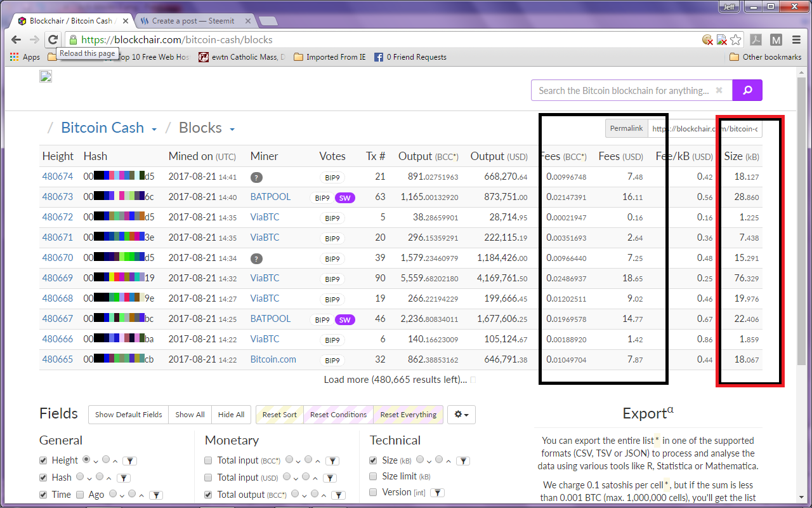Image resolution: width=812 pixels, height=508 pixels.
Task: Open the gear settings dropdown
Action: pyautogui.click(x=461, y=415)
